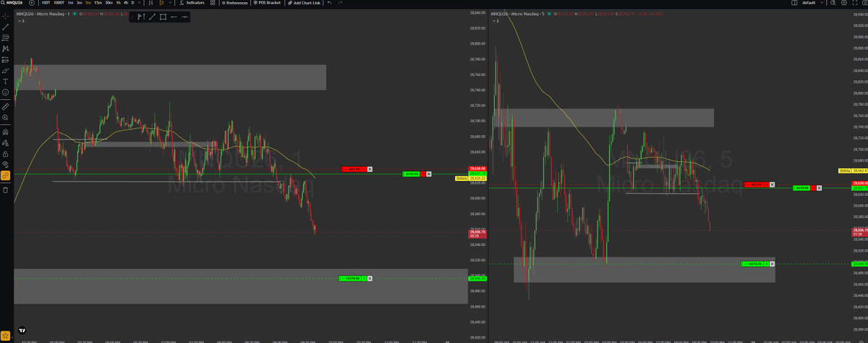Expand the chart style dropdown arrow
This screenshot has width=868, height=343.
point(170,3)
